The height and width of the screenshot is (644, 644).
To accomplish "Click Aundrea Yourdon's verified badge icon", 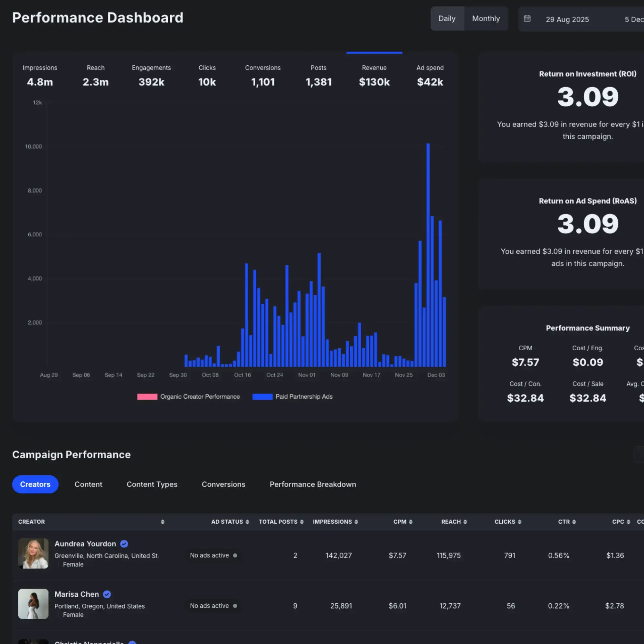I will tap(124, 544).
